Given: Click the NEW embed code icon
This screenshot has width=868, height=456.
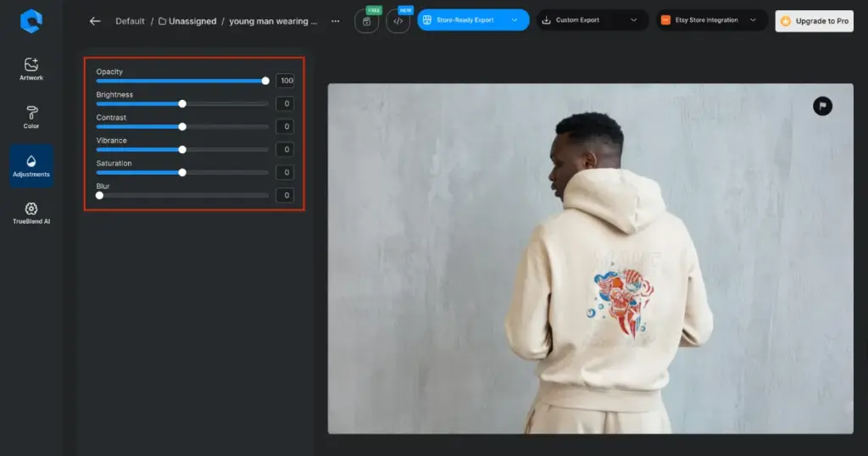Looking at the screenshot, I should click(x=398, y=21).
